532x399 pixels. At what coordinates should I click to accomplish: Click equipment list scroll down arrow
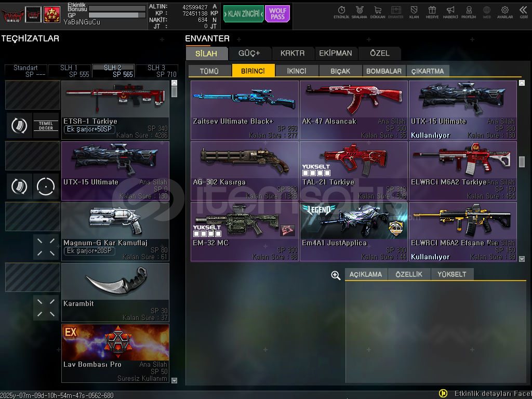click(x=175, y=380)
